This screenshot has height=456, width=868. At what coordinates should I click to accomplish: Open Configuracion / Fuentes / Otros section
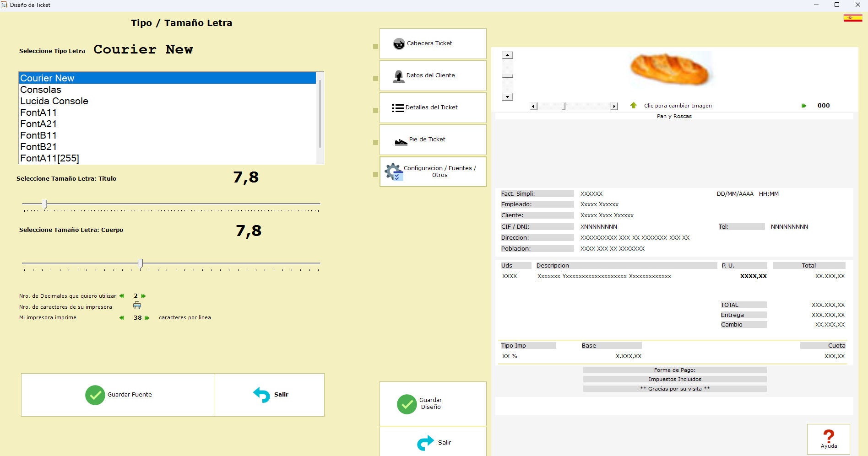(x=433, y=172)
